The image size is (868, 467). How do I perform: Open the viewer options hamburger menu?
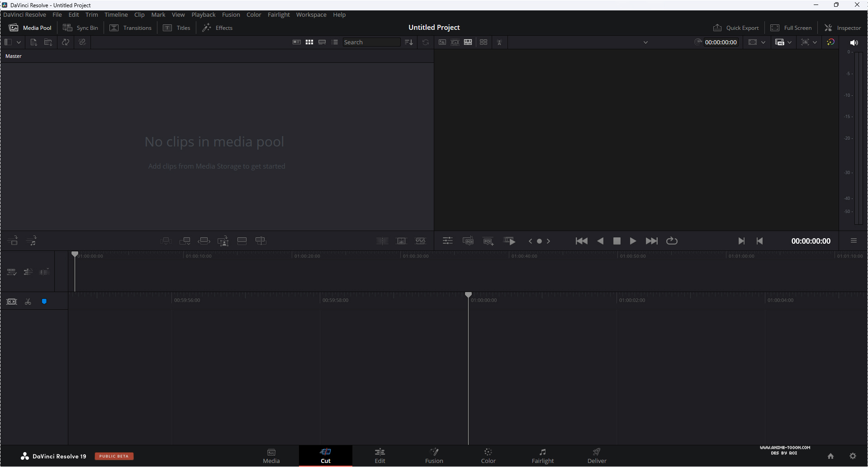(854, 241)
